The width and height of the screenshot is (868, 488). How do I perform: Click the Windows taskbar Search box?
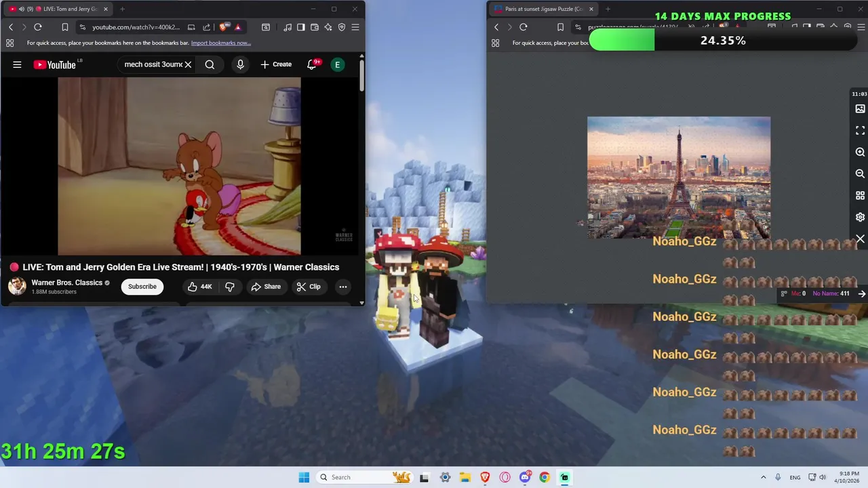tap(365, 477)
